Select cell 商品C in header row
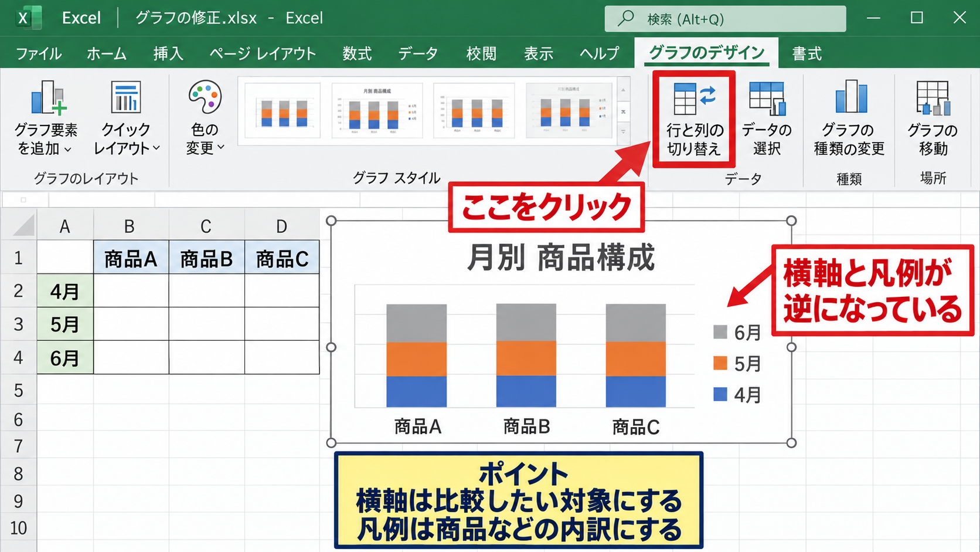 point(282,257)
